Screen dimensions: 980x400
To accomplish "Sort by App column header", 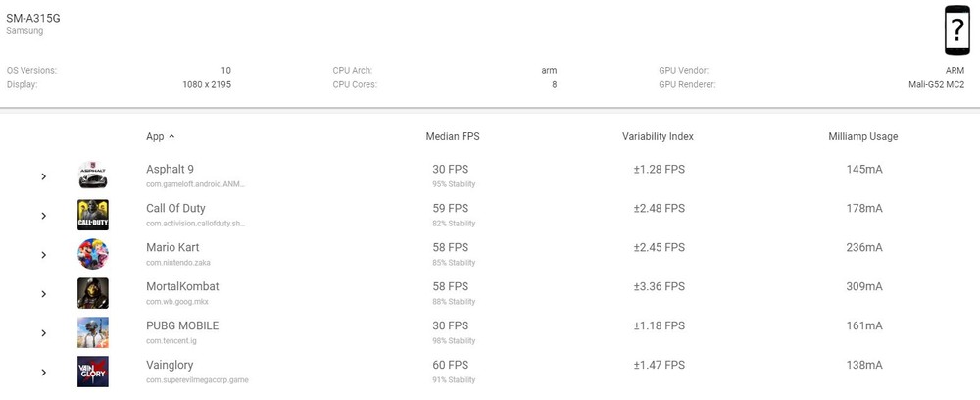I will [155, 136].
